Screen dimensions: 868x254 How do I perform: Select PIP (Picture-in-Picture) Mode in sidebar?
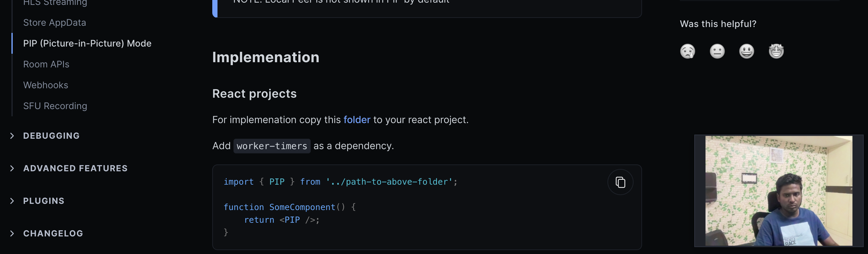coord(87,43)
